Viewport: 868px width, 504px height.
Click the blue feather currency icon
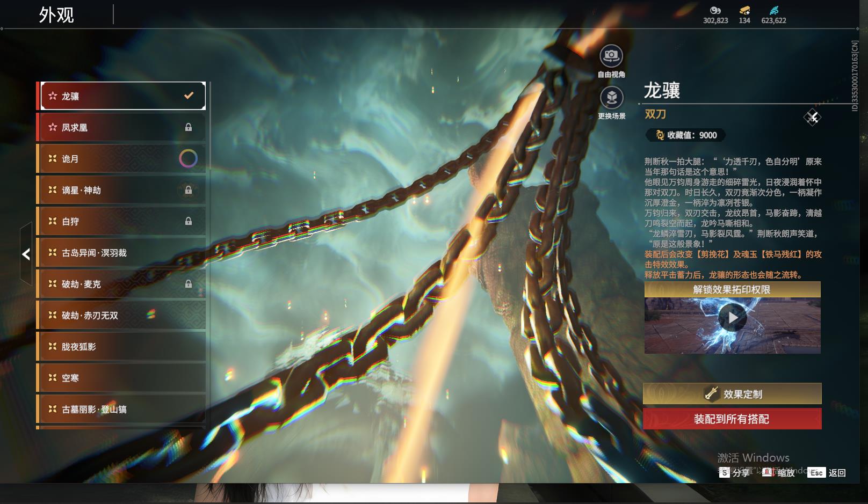[x=773, y=10]
